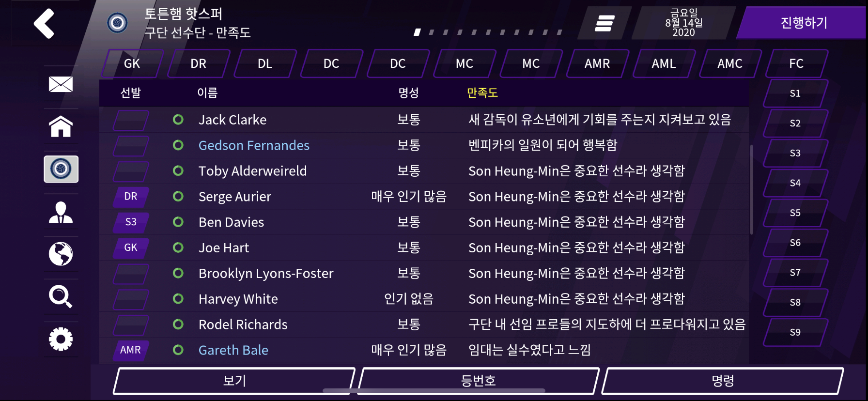Select the AMR position tab
The height and width of the screenshot is (401, 868).
597,63
